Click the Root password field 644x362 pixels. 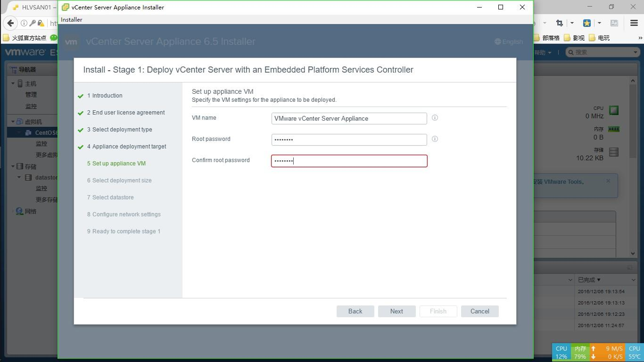pos(349,140)
